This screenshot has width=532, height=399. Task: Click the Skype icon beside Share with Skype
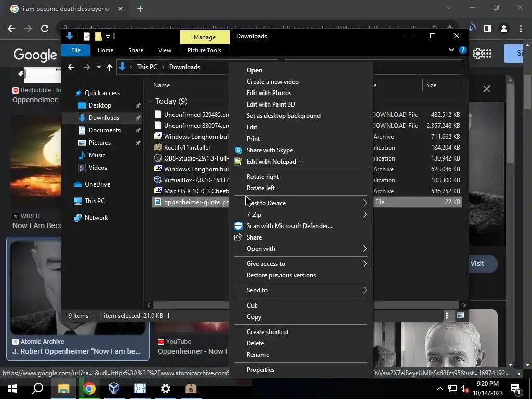pos(238,150)
